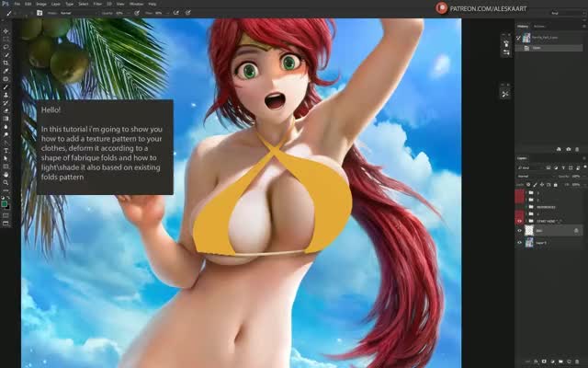Click the bottom image layer thumbnail
This screenshot has width=588, height=368.
(x=529, y=243)
